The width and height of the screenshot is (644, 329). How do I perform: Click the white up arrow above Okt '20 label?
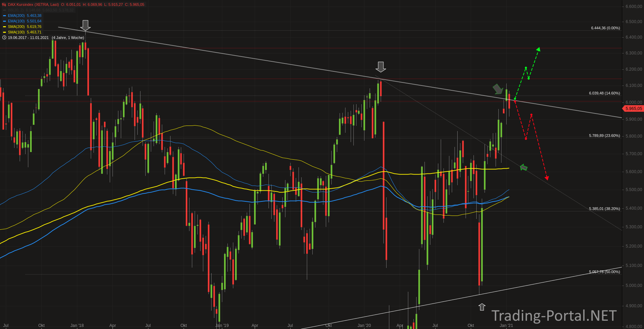click(x=482, y=307)
